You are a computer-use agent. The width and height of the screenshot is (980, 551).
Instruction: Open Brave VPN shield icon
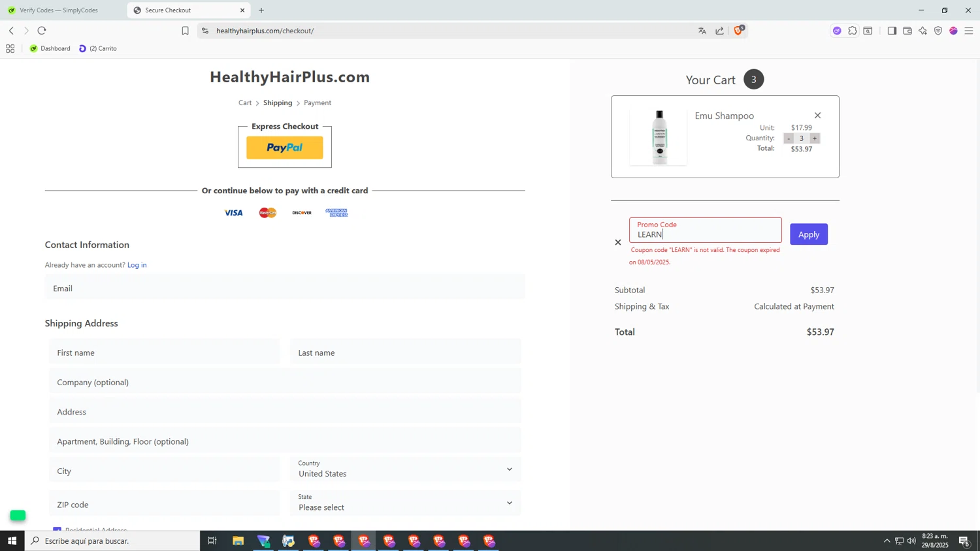point(938,31)
